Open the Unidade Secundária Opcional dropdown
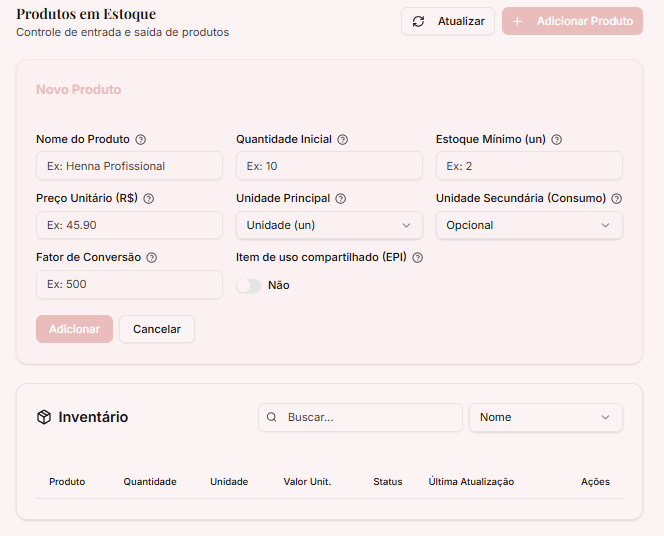664x536 pixels. tap(529, 225)
